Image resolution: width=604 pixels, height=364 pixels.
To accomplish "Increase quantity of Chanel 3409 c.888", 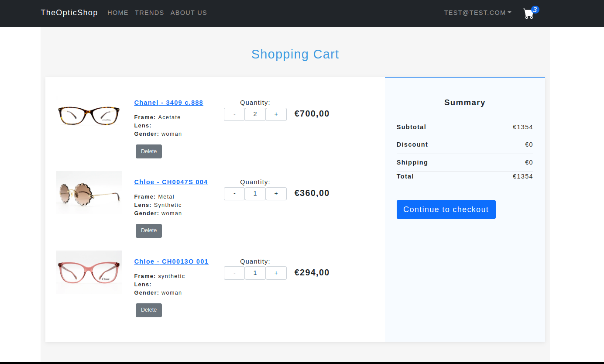I will click(276, 114).
